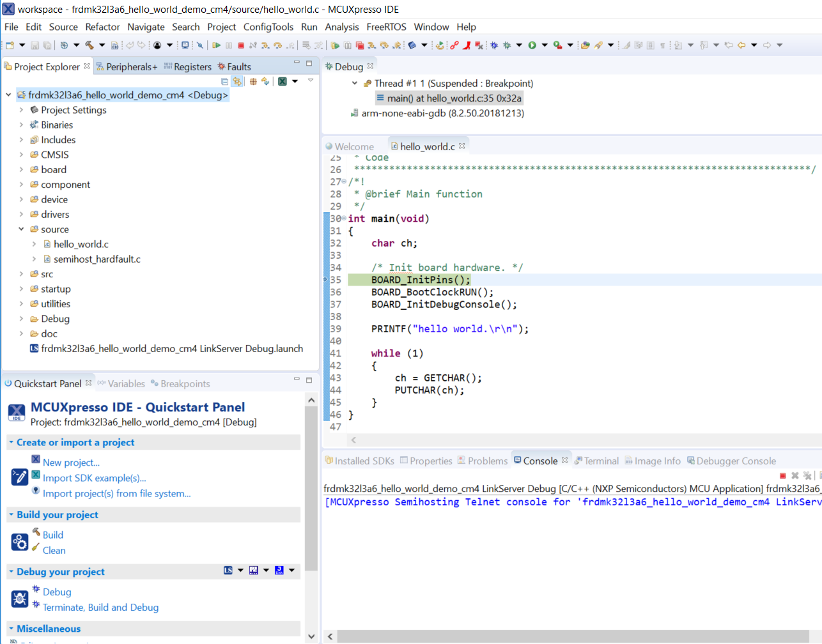The width and height of the screenshot is (822, 644).
Task: Click the Open Perspective monitor icon
Action: (x=185, y=45)
